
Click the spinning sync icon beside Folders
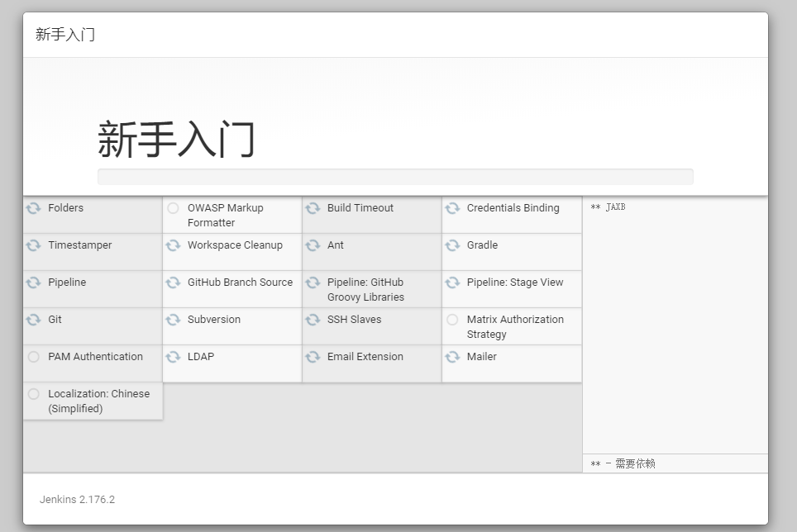tap(34, 208)
